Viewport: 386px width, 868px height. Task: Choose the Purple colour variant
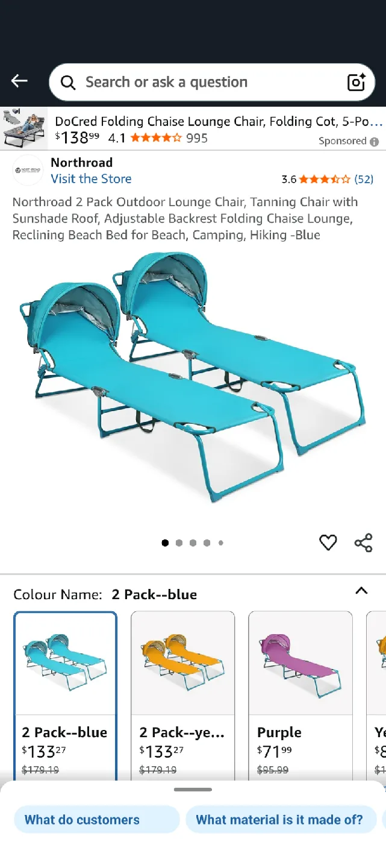pyautogui.click(x=300, y=693)
